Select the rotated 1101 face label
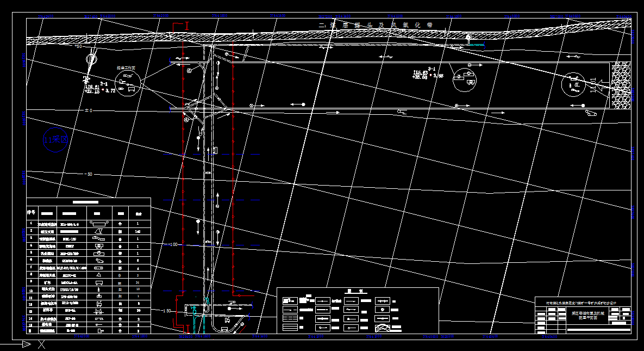The height and width of the screenshot is (351, 644). coord(593,85)
